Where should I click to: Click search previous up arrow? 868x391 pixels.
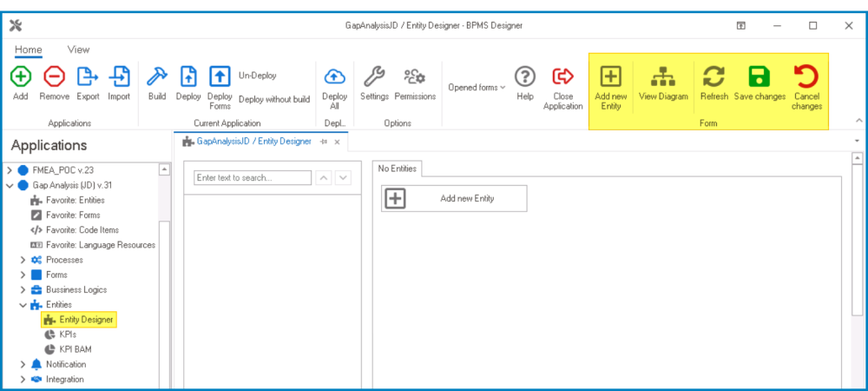click(x=325, y=178)
